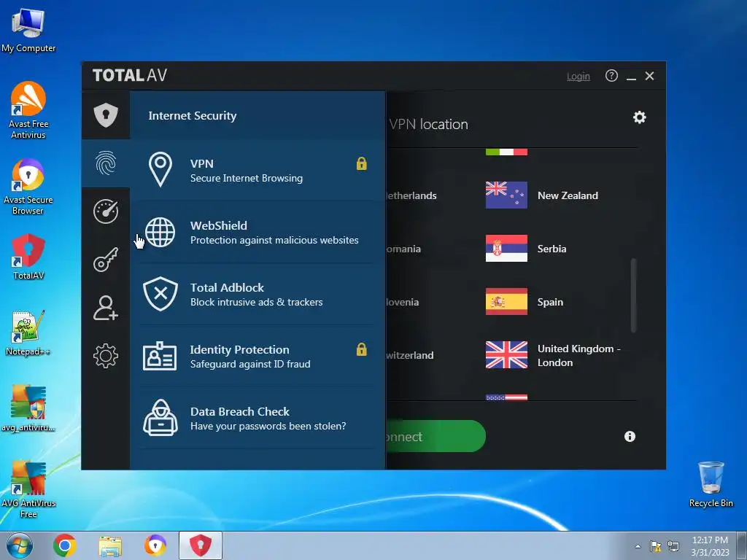
Task: Open File Explorer from the taskbar
Action: click(110, 545)
